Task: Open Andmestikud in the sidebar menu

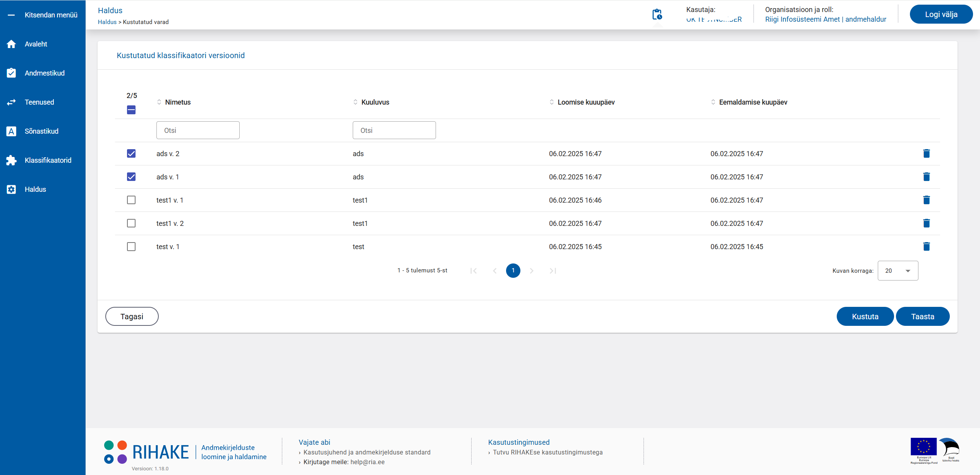Action: (45, 73)
